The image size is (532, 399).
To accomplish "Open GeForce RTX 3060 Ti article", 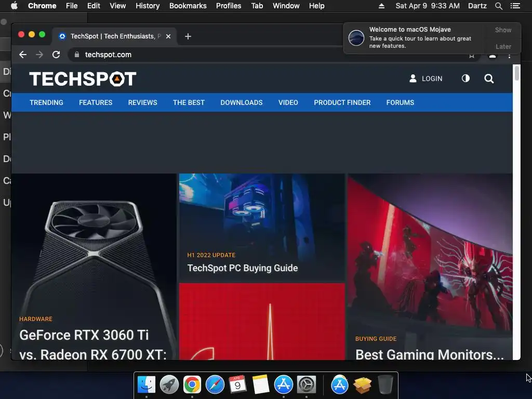I will point(92,344).
